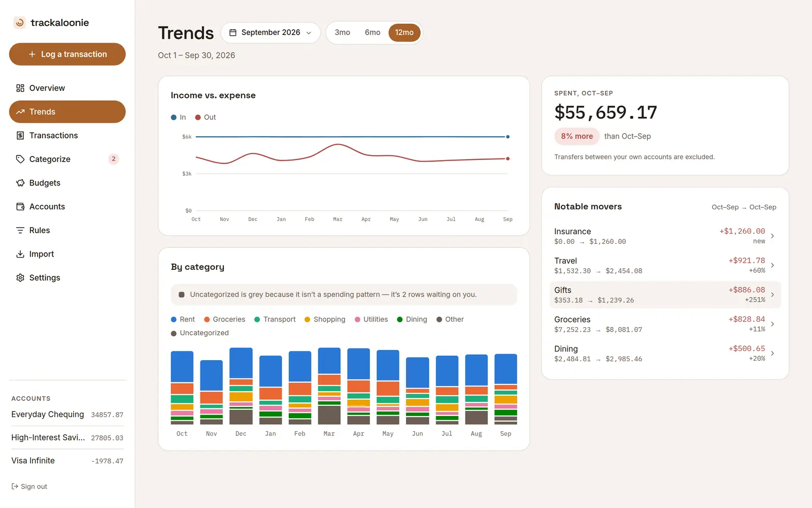This screenshot has width=812, height=508.
Task: Click the Budgets piggy bank icon
Action: tap(20, 183)
